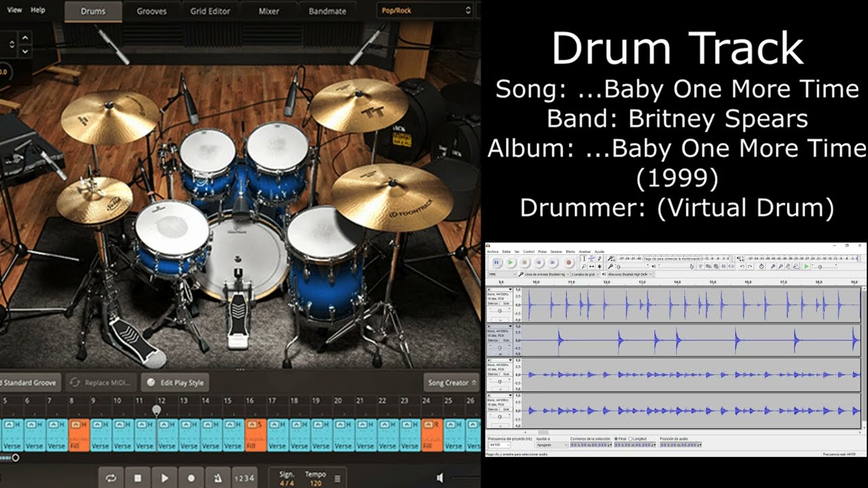Close the second Audacity track with its X
868x488 pixels.
click(x=489, y=326)
